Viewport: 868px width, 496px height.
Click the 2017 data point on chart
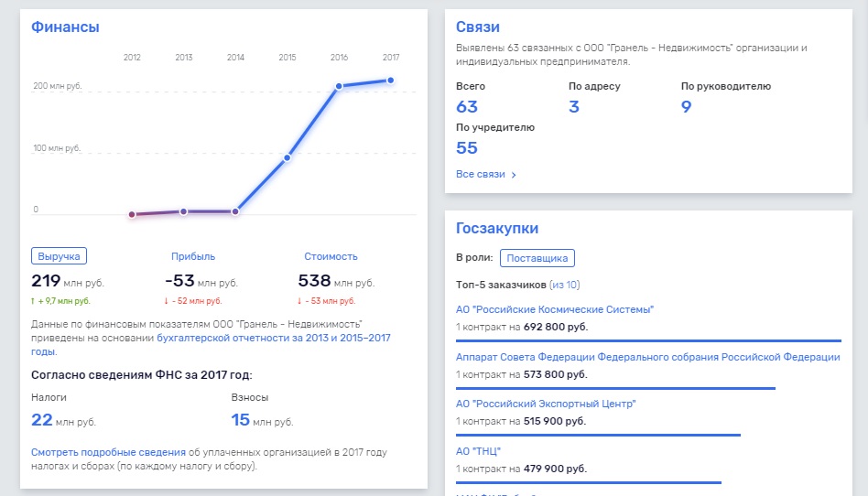point(391,81)
